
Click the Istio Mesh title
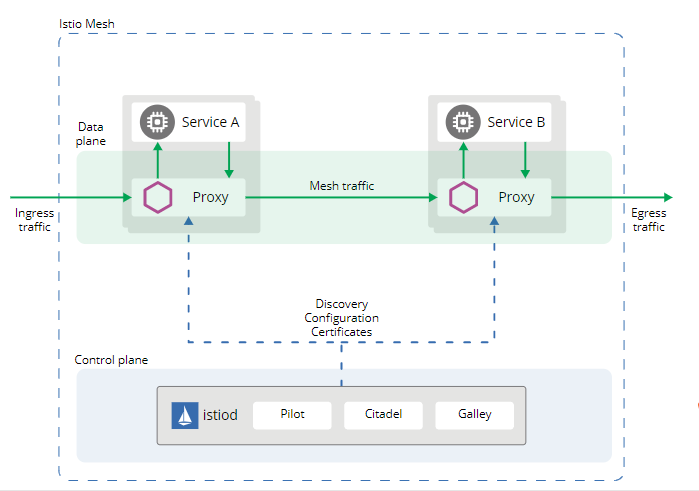point(87,24)
